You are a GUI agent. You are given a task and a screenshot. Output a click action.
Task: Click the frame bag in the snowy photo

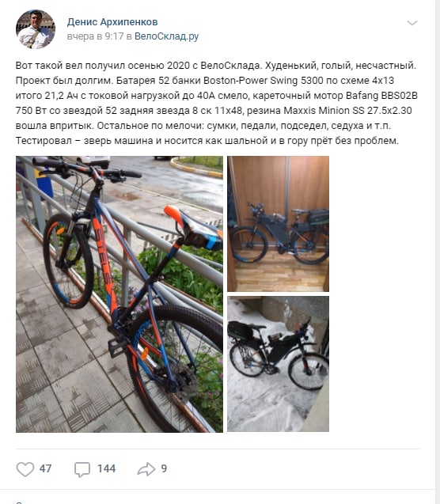tap(283, 347)
